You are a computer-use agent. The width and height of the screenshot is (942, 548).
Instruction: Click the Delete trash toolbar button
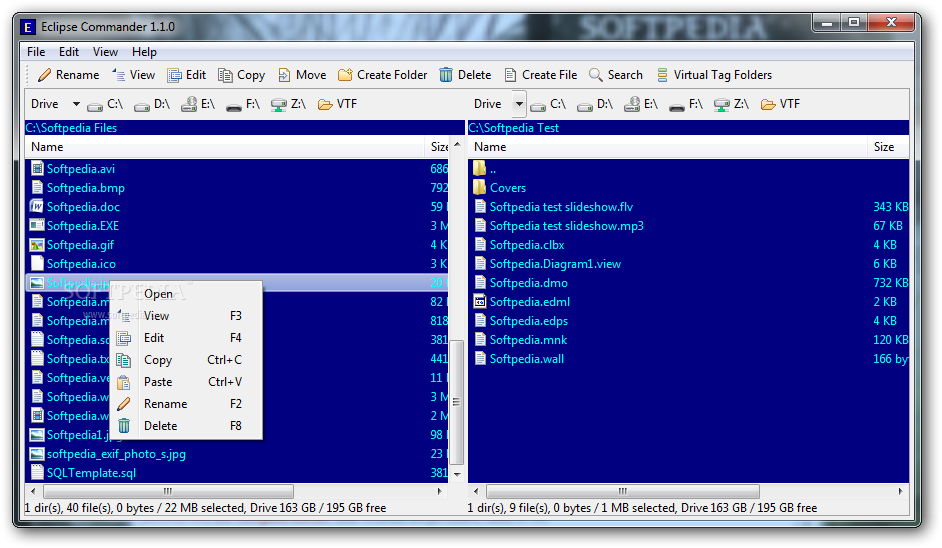coord(465,75)
